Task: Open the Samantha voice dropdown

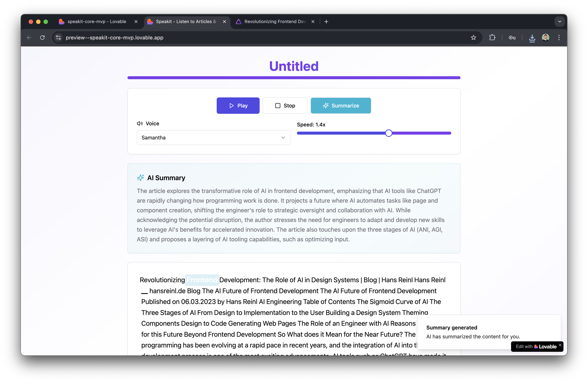Action: pos(214,138)
